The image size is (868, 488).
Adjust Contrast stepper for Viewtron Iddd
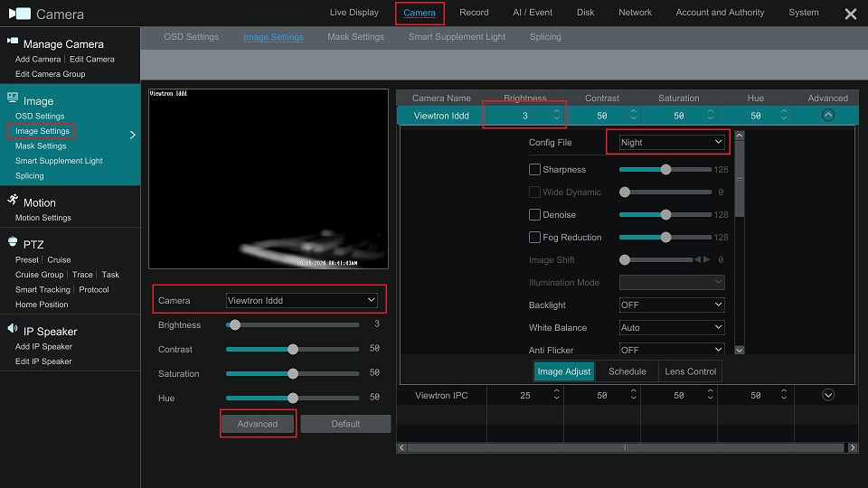pos(633,115)
